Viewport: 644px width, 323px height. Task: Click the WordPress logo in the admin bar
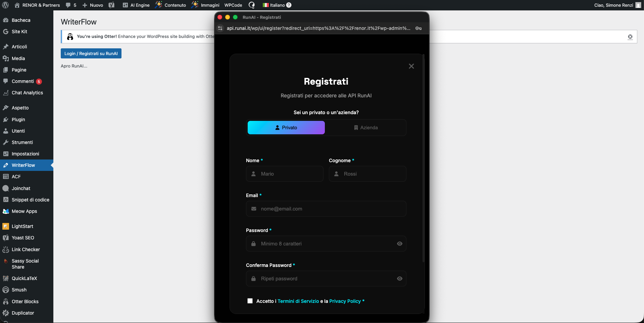click(x=5, y=5)
